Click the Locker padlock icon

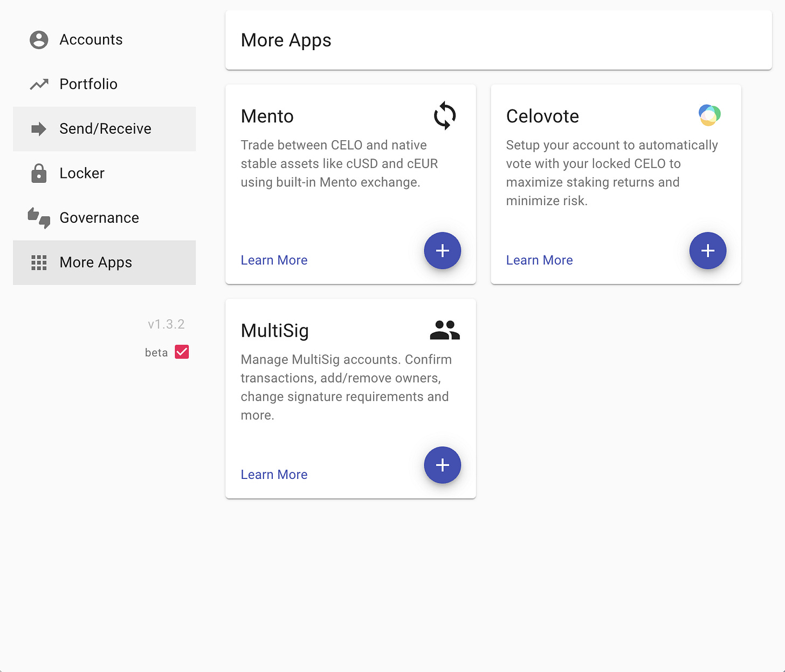[39, 173]
